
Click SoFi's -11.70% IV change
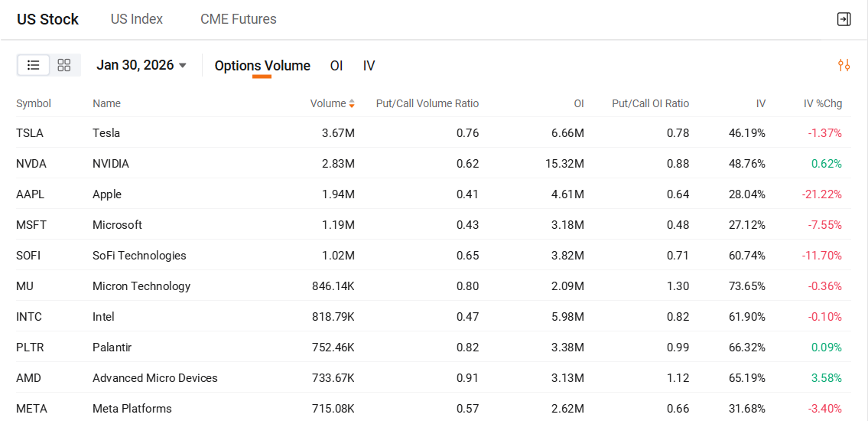(x=821, y=256)
